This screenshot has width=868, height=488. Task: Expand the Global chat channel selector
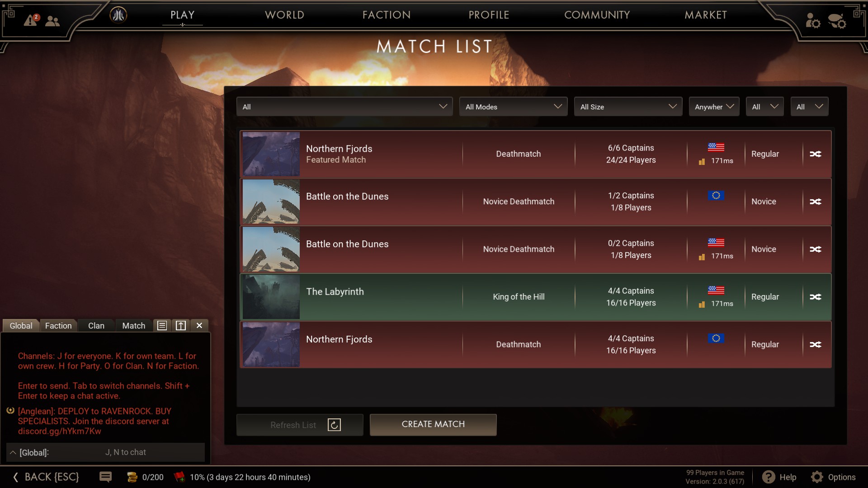(13, 452)
